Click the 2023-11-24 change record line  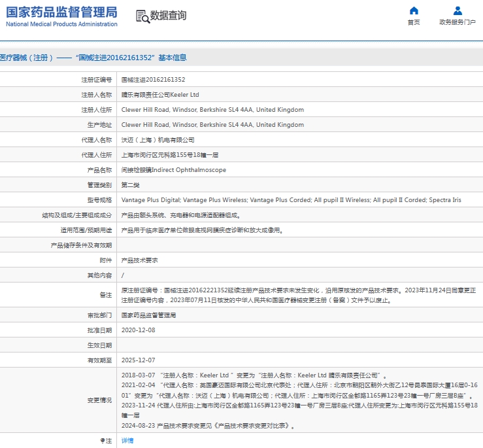pos(299,410)
